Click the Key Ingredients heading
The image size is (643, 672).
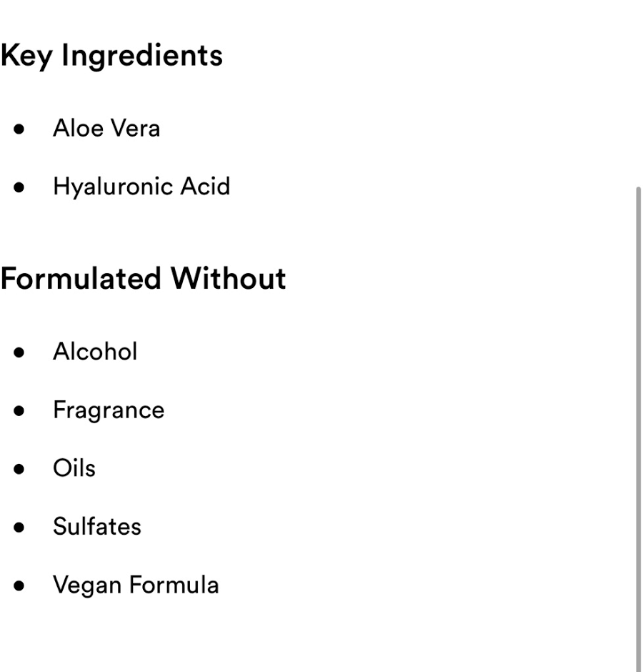pyautogui.click(x=111, y=56)
